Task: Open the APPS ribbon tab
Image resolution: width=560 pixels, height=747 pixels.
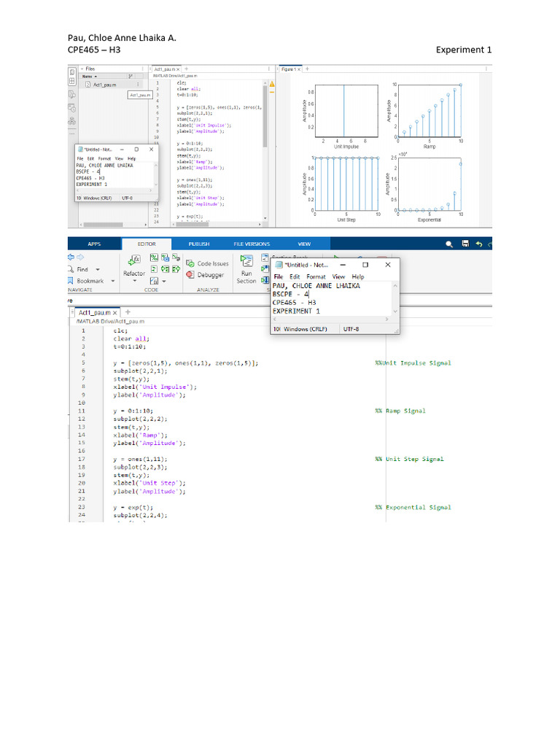Action: coord(94,244)
